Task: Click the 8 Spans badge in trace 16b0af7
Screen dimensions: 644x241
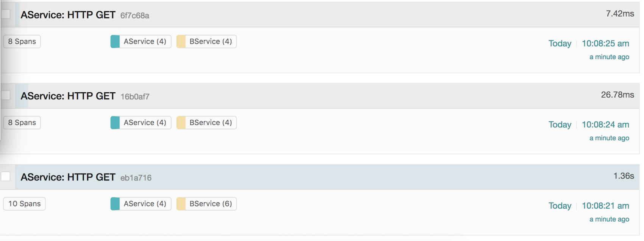Action: 22,123
